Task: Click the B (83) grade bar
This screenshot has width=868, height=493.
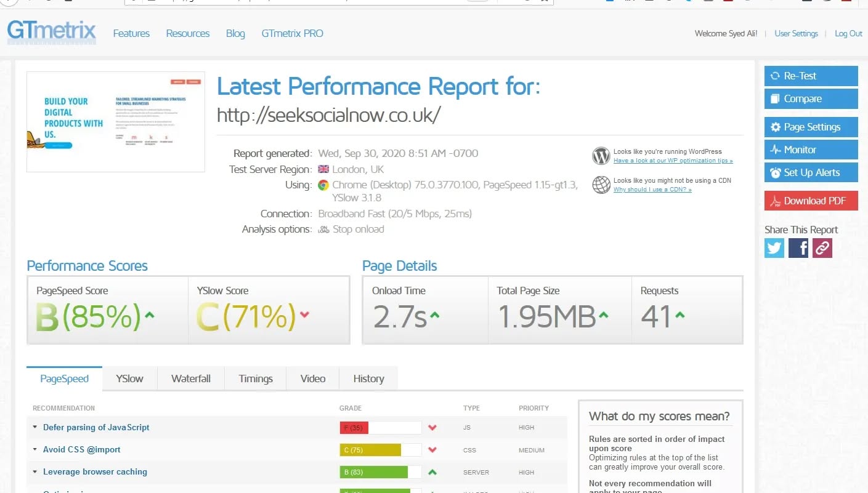Action: pos(380,472)
